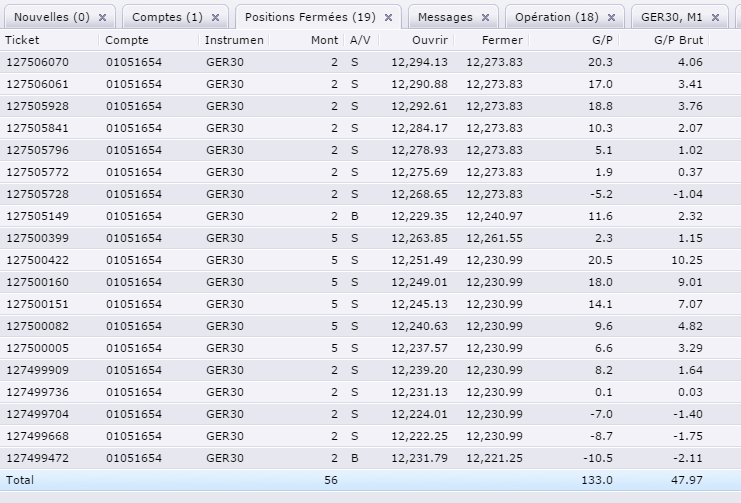The width and height of the screenshot is (741, 503).
Task: Show the GER30, M1 tab
Action: coord(670,18)
